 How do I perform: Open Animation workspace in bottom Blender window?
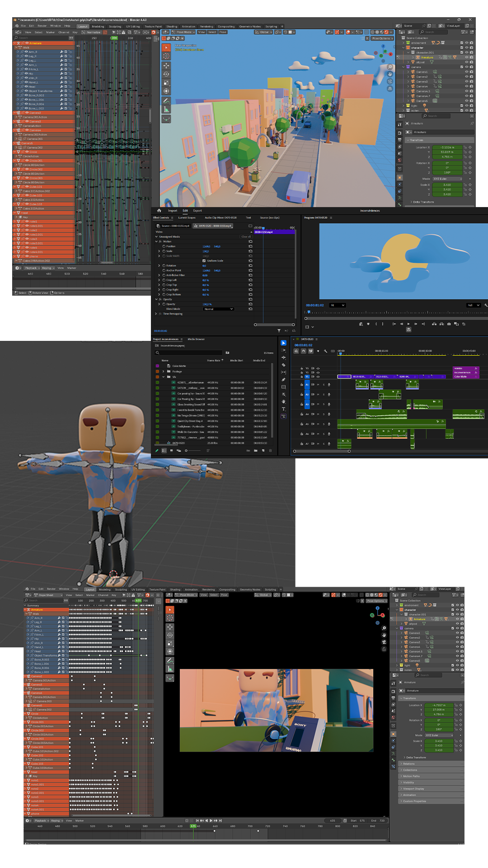191,590
